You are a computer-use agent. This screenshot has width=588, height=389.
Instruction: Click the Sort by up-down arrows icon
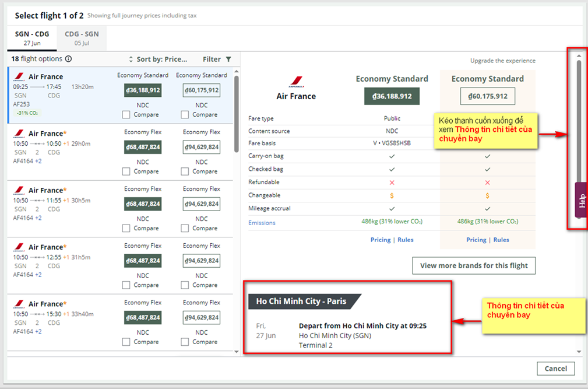131,59
